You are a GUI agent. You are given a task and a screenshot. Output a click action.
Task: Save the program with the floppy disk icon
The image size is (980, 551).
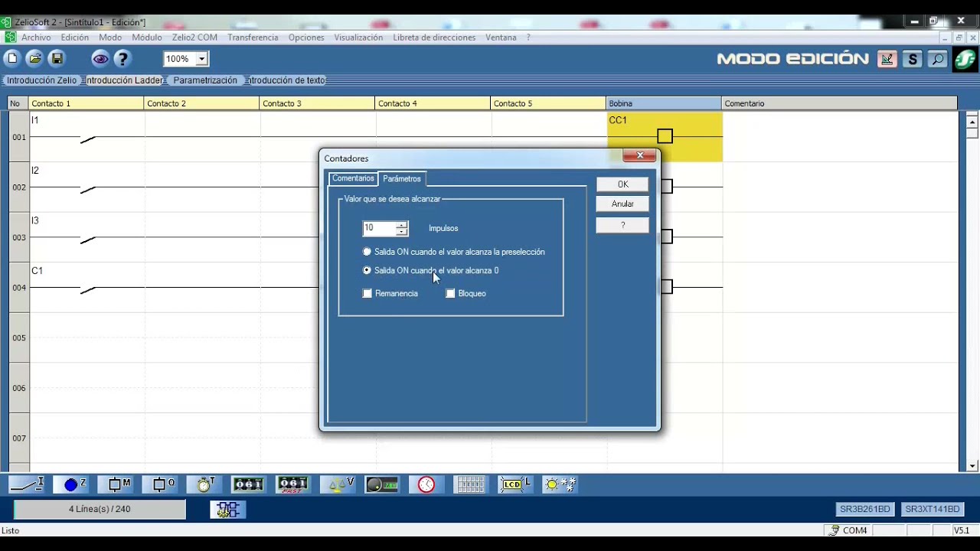coord(57,58)
